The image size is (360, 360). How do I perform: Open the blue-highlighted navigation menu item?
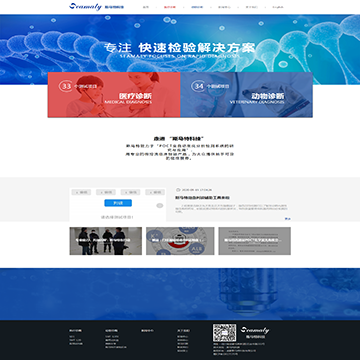pyautogui.click(x=197, y=7)
